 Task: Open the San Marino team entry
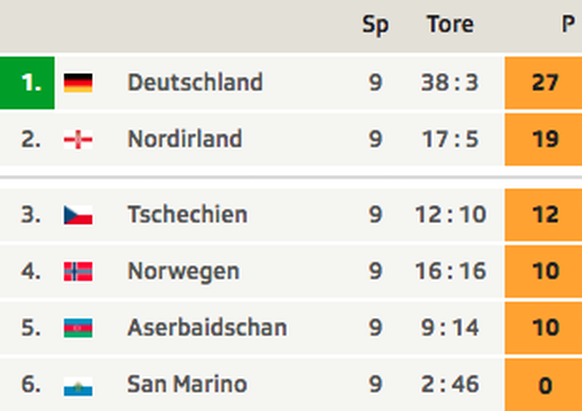(187, 384)
